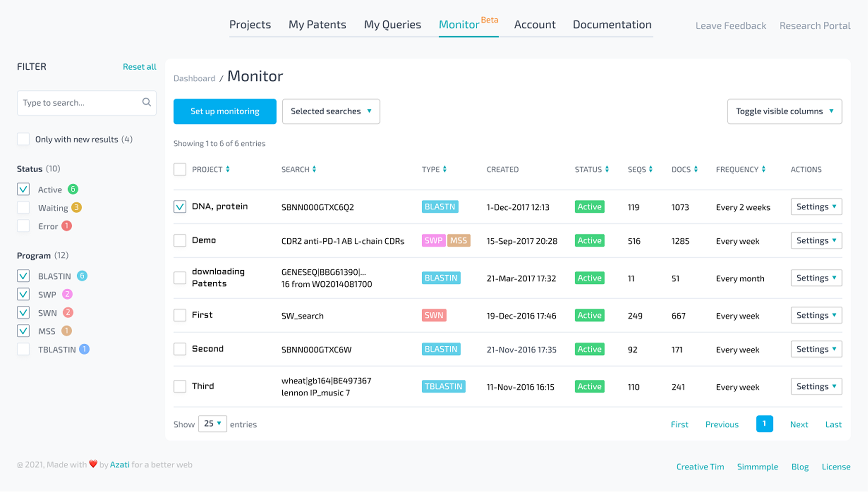Screen dimensions: 868x492
Task: Sort by Docs column arrows
Action: click(696, 169)
